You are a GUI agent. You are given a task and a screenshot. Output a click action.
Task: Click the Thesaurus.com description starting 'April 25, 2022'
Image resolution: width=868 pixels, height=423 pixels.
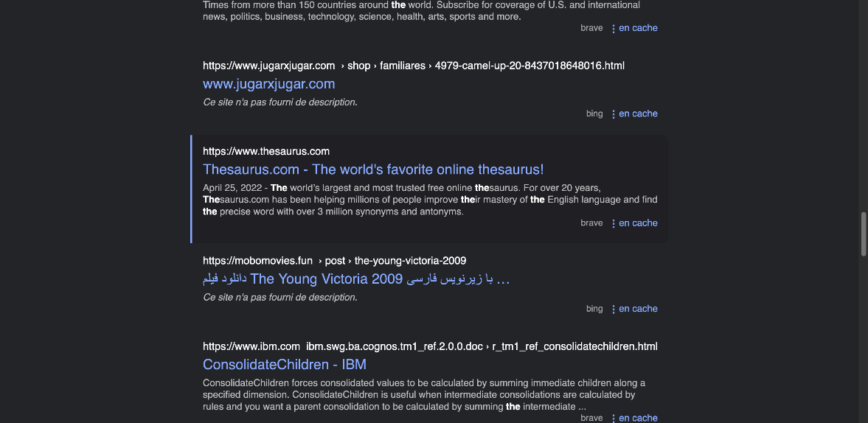[430, 200]
